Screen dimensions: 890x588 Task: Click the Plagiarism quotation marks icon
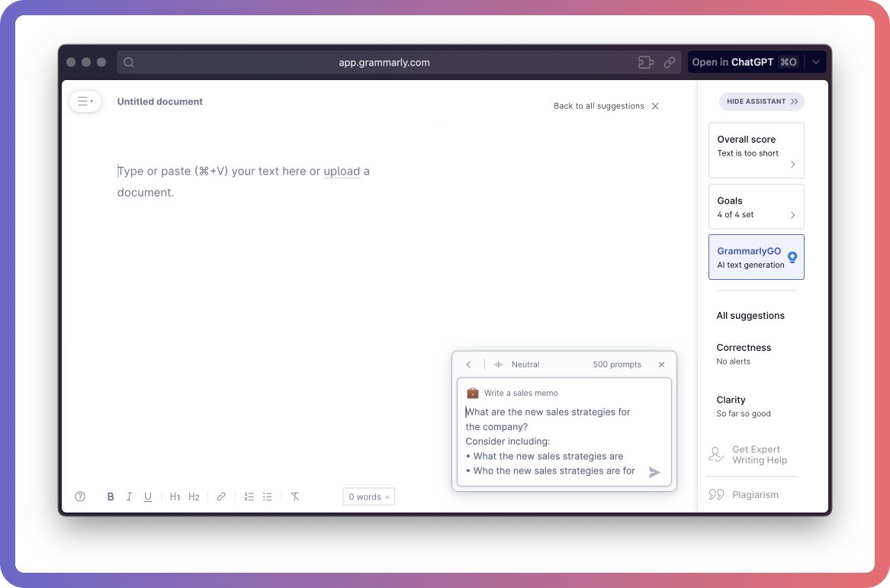click(x=716, y=495)
